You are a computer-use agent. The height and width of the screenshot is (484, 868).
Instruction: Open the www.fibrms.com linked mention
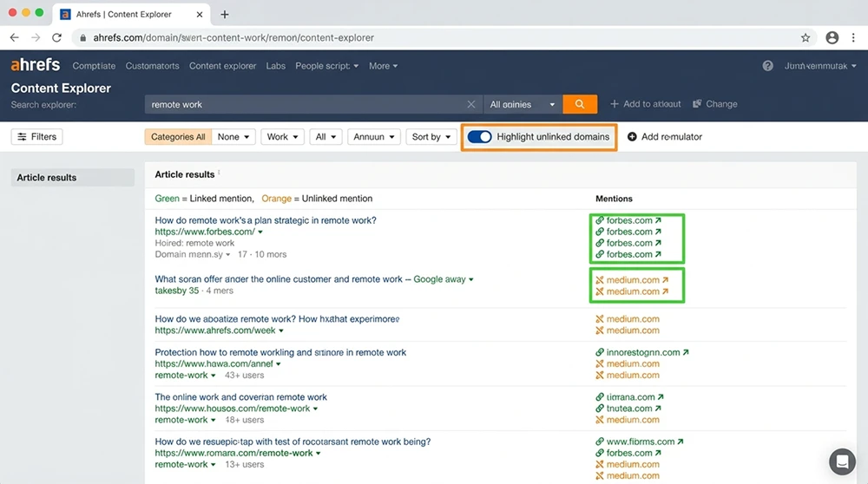pos(640,441)
